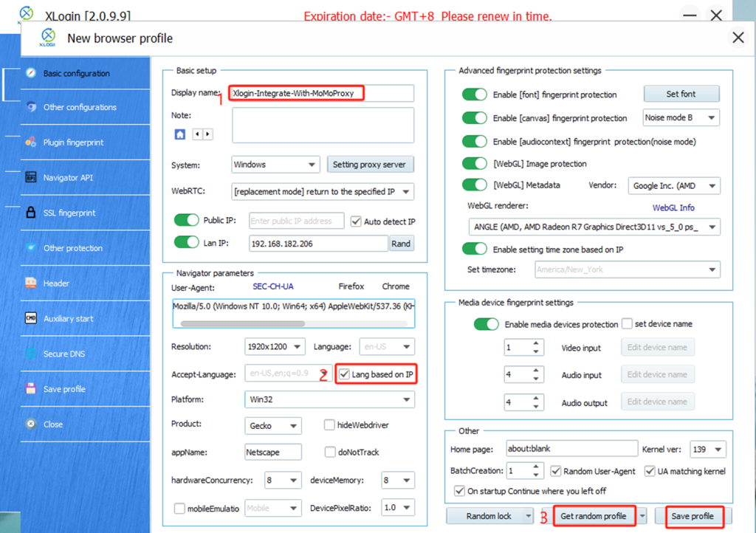
Task: Open the canvas Noise mode B dropdown
Action: 681,118
